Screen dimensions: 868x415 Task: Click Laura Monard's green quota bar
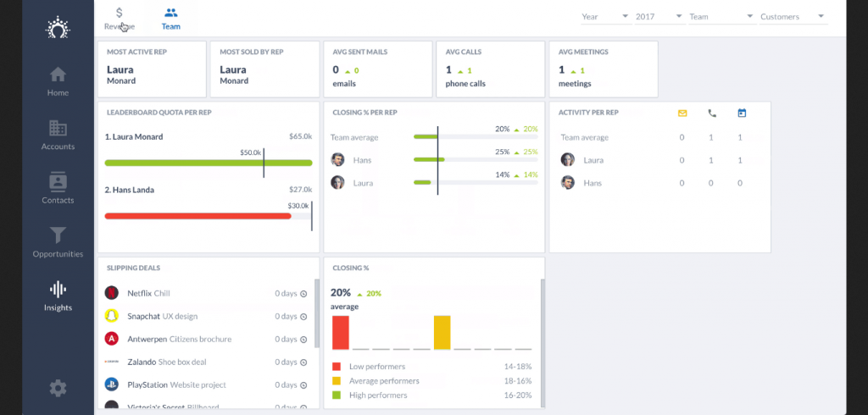[x=209, y=163]
